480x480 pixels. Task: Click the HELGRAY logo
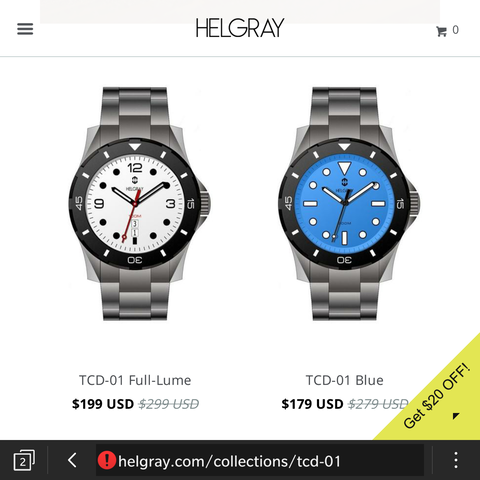(240, 28)
